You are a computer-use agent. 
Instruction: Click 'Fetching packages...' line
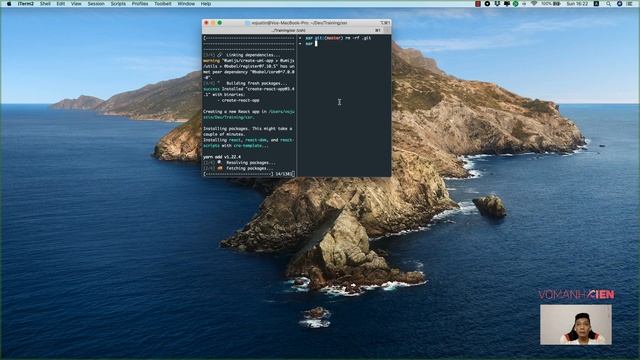[x=238, y=168]
